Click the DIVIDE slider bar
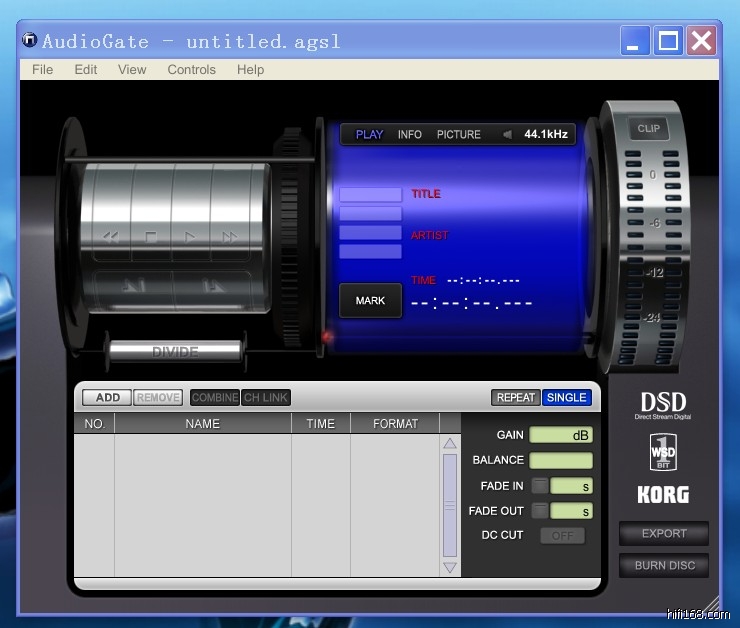The width and height of the screenshot is (740, 628). point(175,352)
